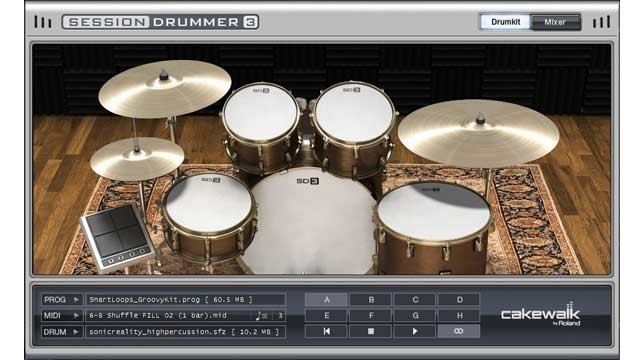Open the DRUM instrument menu arrow

(x=76, y=332)
